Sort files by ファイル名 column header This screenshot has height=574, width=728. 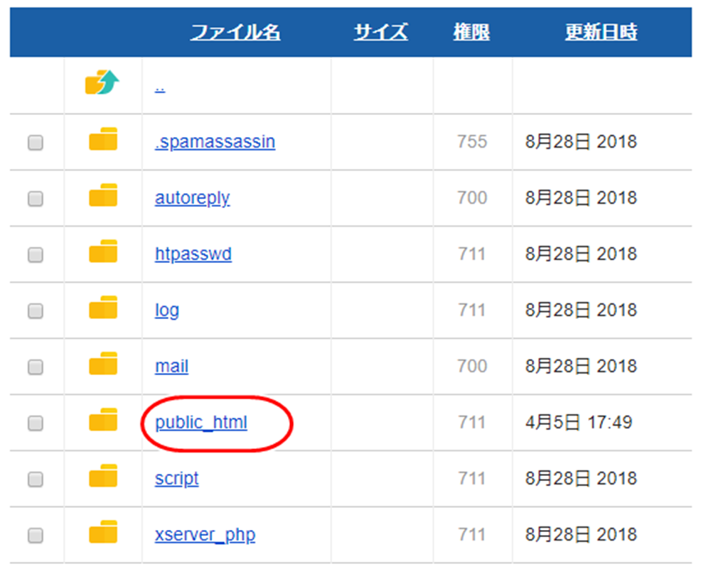(x=237, y=31)
